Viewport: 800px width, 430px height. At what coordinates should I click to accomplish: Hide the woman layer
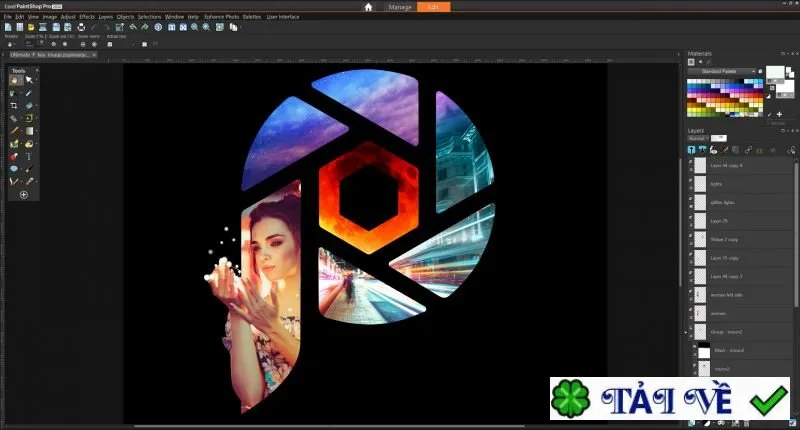pos(691,310)
